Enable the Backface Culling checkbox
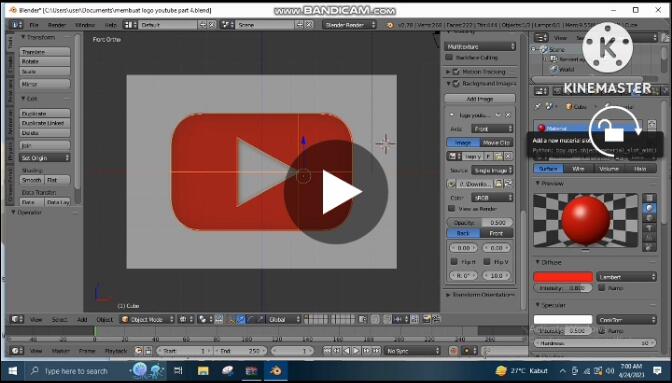Viewport: 672px width, 383px height. tap(449, 57)
